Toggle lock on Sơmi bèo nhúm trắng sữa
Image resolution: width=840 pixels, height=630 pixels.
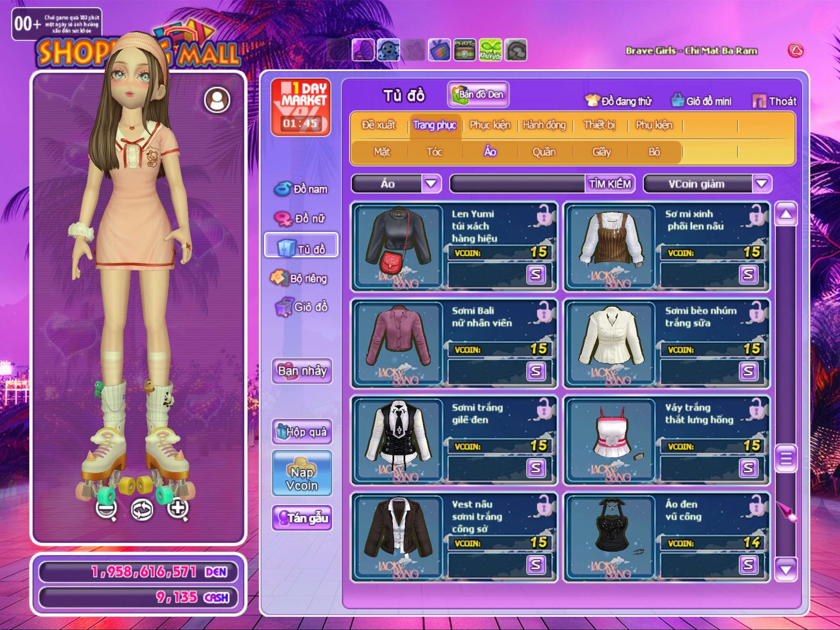coord(758,312)
